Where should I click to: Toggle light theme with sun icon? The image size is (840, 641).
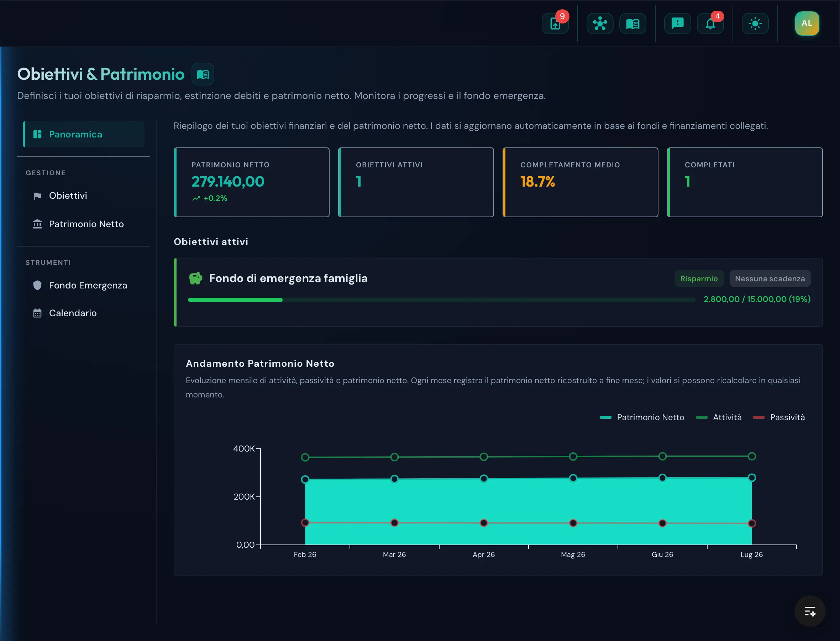click(755, 24)
